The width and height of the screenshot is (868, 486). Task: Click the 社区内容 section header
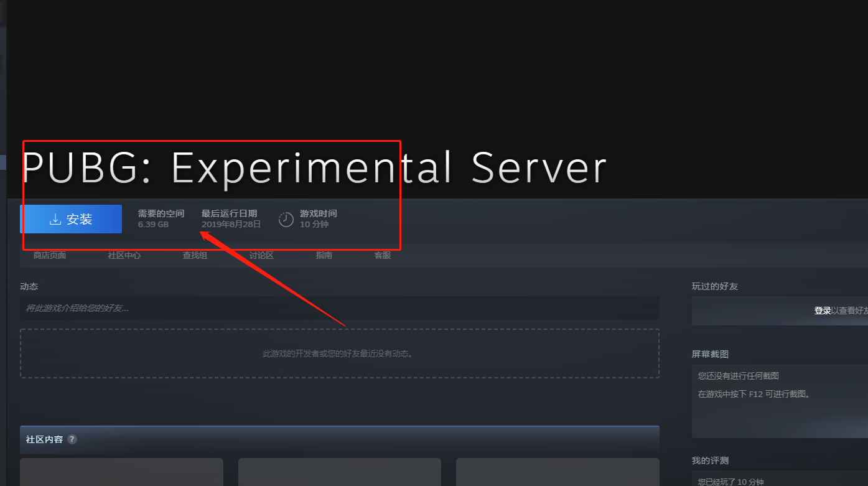click(339, 439)
